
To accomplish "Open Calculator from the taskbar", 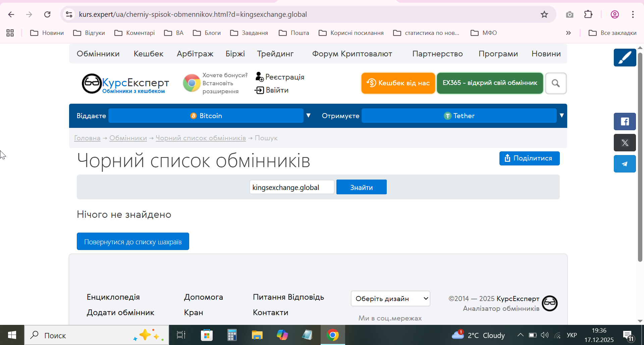I will pos(232,335).
